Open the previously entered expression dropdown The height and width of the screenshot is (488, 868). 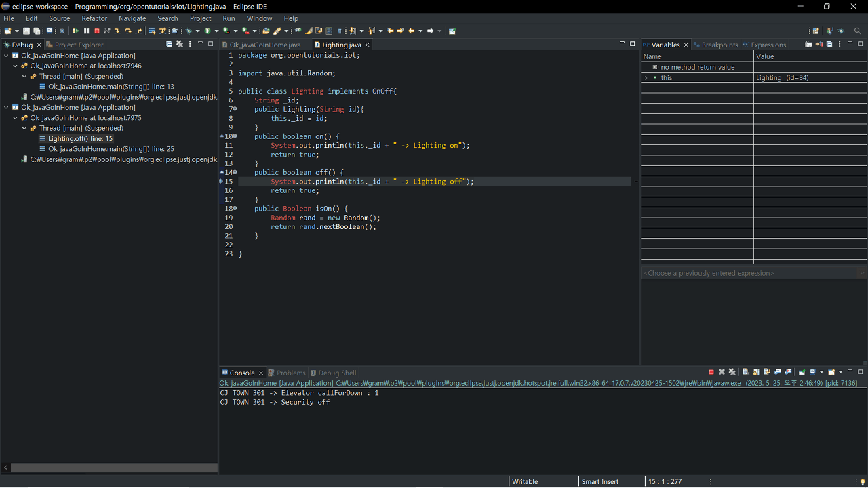861,273
